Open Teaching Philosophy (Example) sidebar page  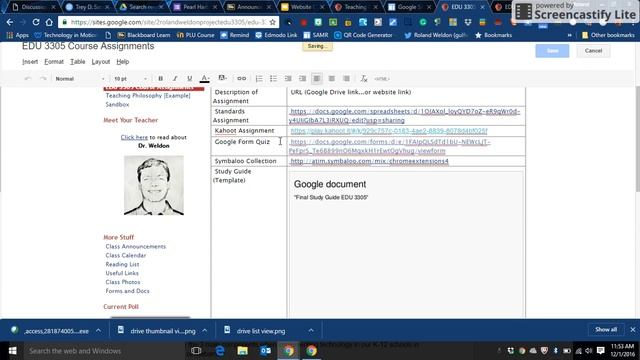point(148,96)
